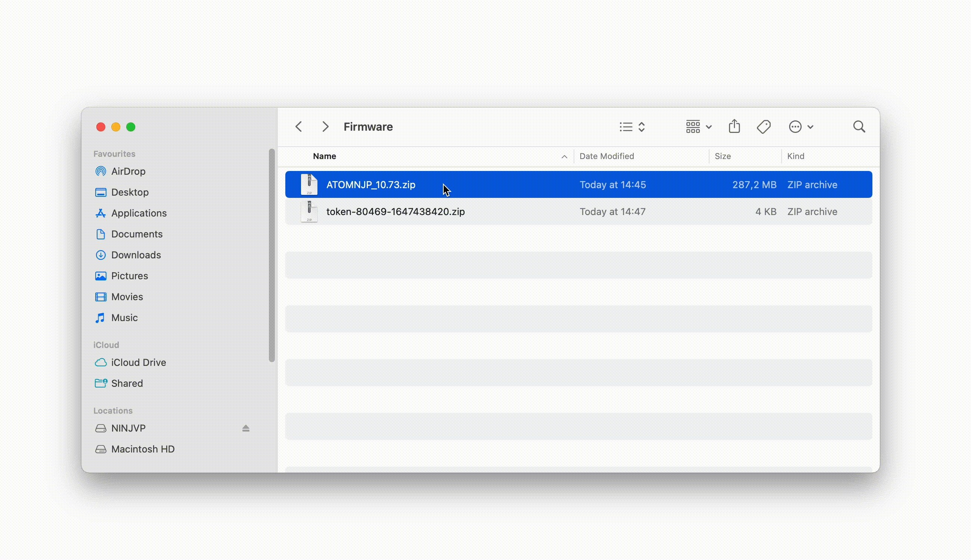Screen dimensions: 971x560
Task: Select ATOMNJP_10.73.zip file
Action: pos(371,185)
